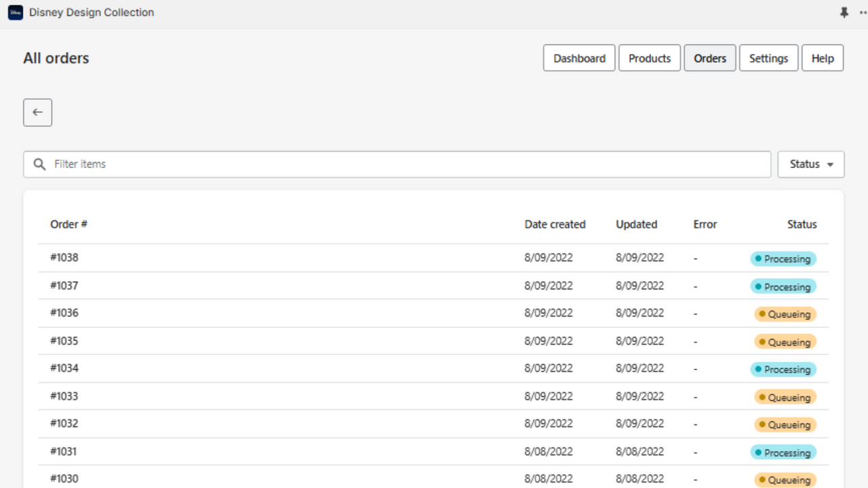This screenshot has height=488, width=868.
Task: Click the Queueing badge on order #1030
Action: [x=785, y=479]
